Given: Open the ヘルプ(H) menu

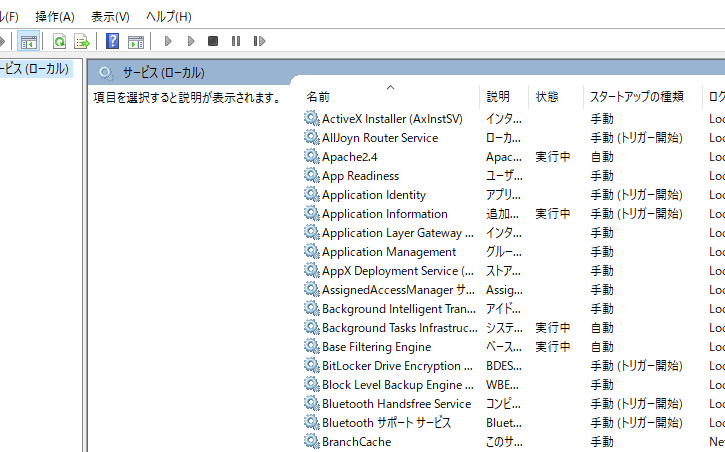Looking at the screenshot, I should [169, 17].
